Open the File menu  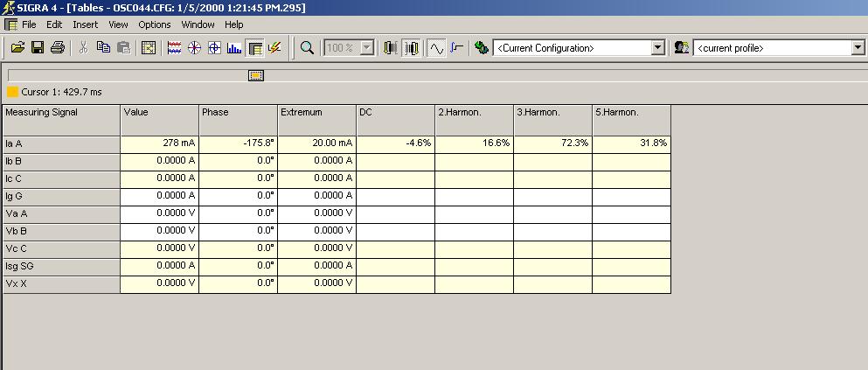29,24
